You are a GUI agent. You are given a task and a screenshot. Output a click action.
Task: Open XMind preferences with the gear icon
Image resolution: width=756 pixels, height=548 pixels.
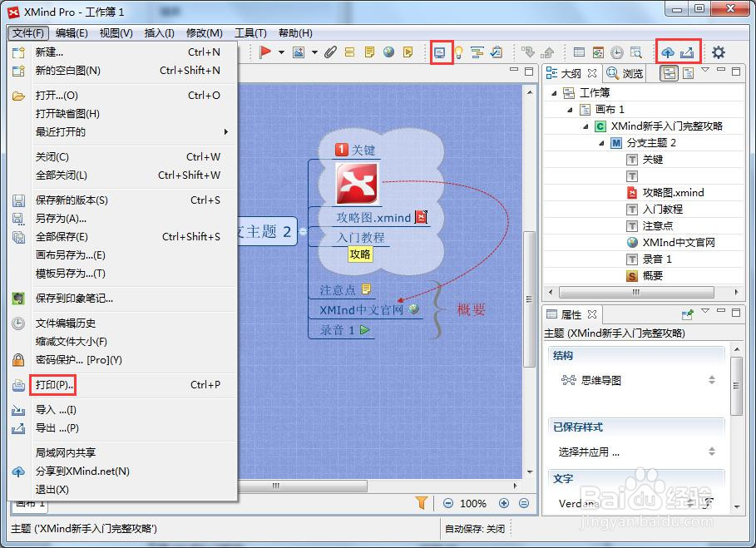tap(717, 52)
